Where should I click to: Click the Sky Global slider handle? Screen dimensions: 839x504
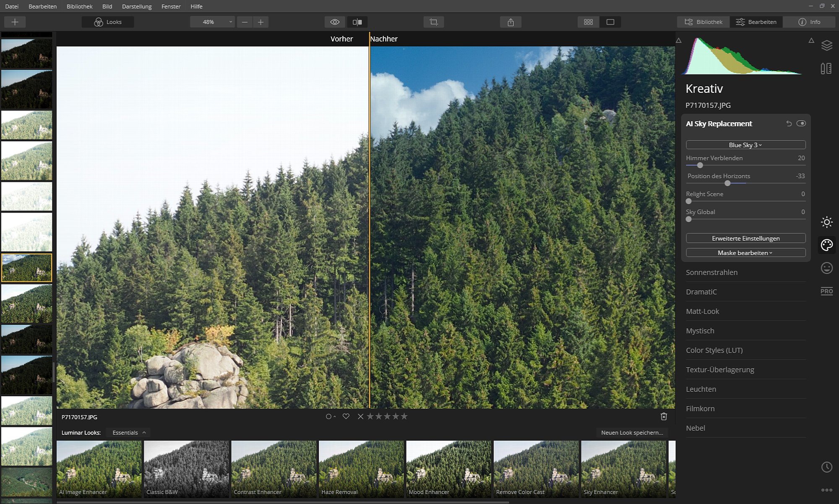click(x=688, y=219)
